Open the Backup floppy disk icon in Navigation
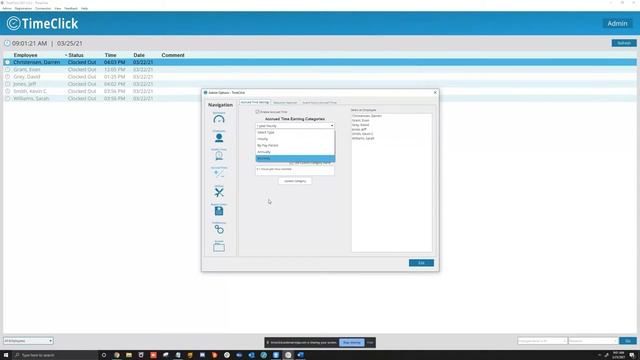 (x=219, y=211)
